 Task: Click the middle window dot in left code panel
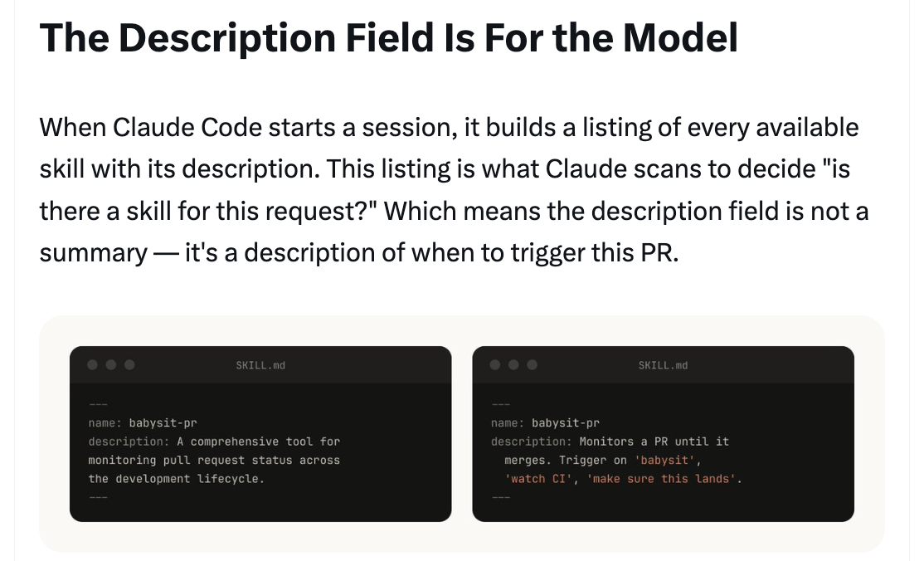tap(111, 364)
